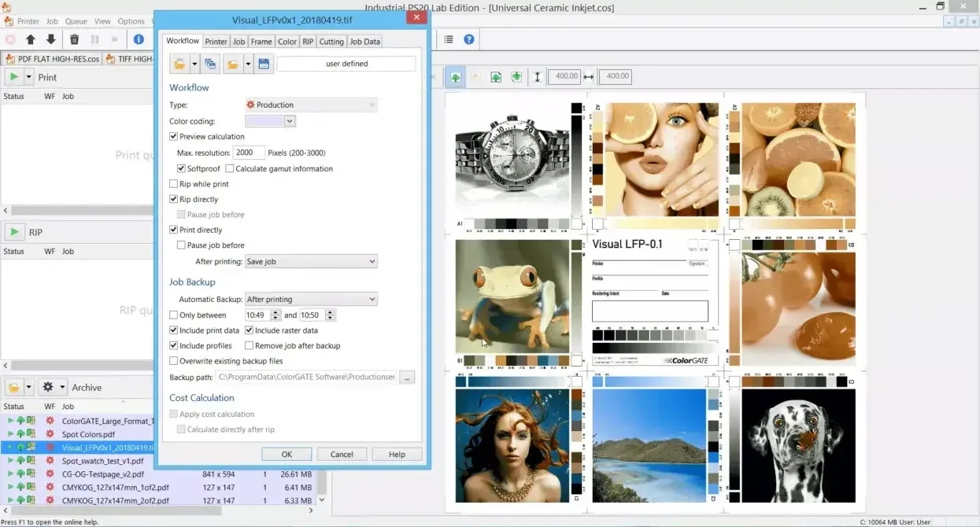Image resolution: width=980 pixels, height=527 pixels.
Task: Click the OK button
Action: coord(287,454)
